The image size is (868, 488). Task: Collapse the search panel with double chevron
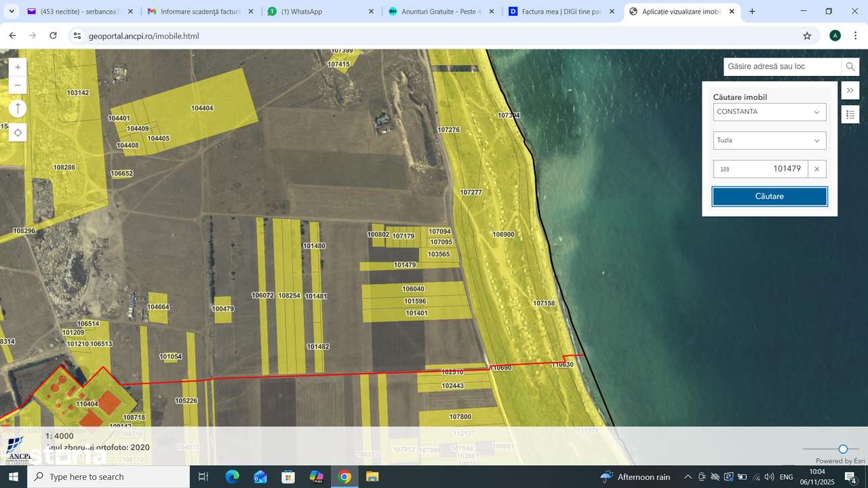[x=850, y=91]
